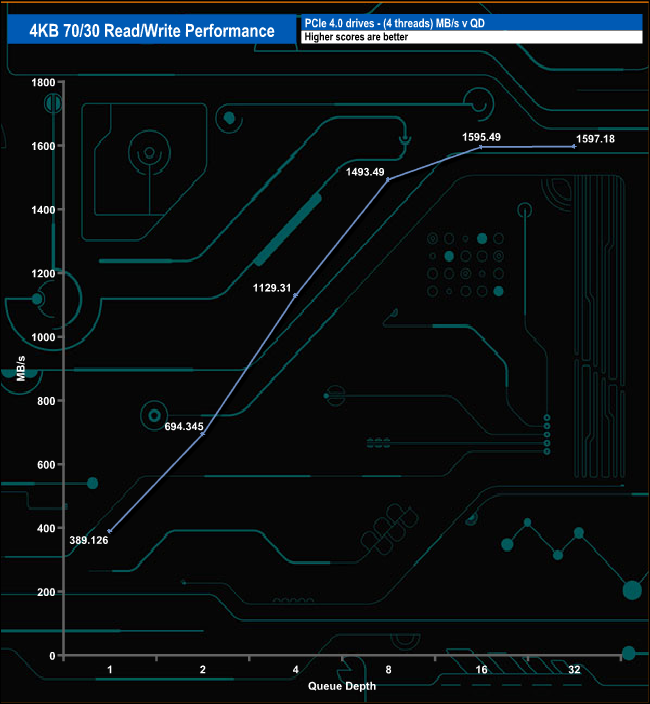Click the Y-axis value 1600
Image resolution: width=650 pixels, height=704 pixels.
coord(43,146)
